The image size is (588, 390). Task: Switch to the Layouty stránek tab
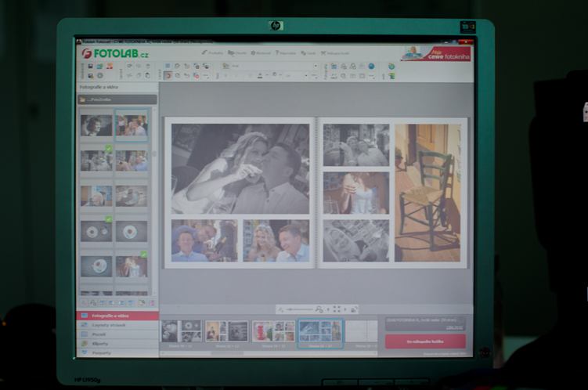click(x=117, y=325)
